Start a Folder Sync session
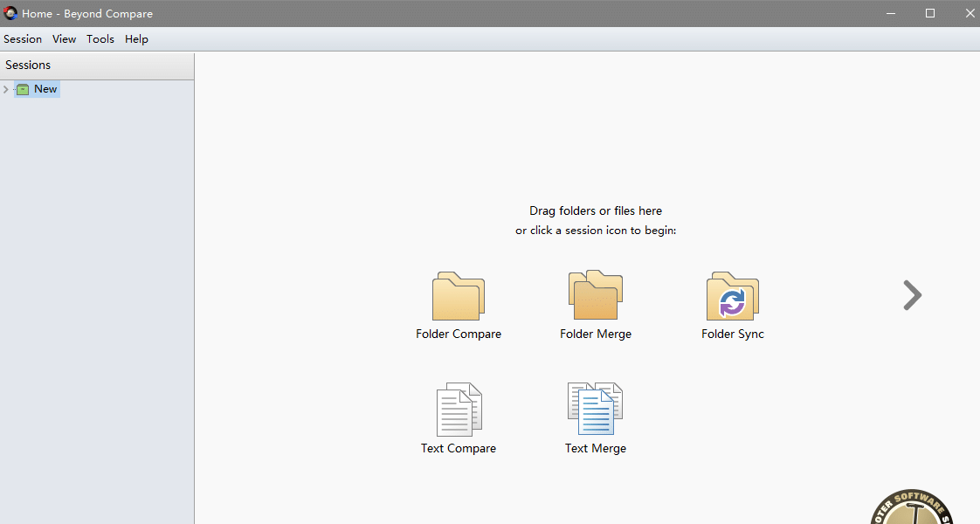 click(x=732, y=298)
